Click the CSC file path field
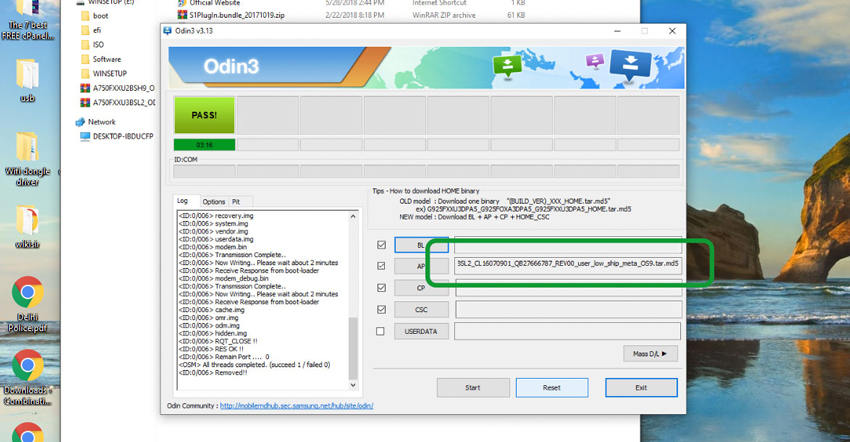The height and width of the screenshot is (442, 850). 568,310
